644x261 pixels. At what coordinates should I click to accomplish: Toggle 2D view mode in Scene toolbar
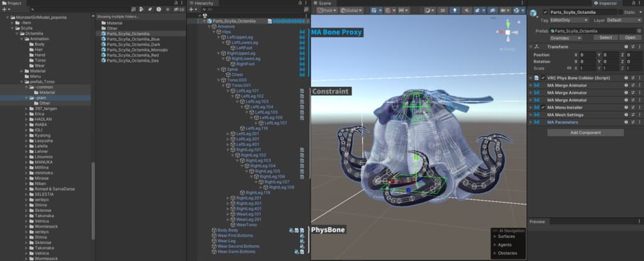pyautogui.click(x=443, y=11)
